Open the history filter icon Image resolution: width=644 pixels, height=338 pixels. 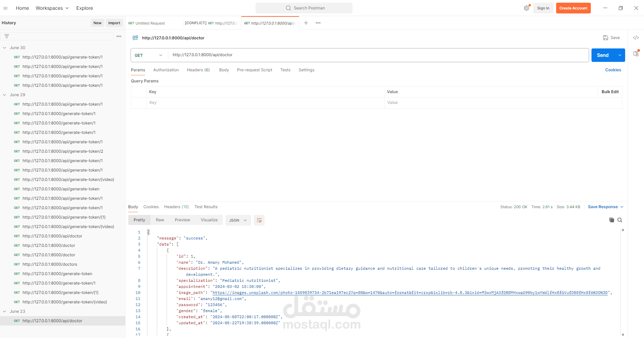tap(7, 36)
